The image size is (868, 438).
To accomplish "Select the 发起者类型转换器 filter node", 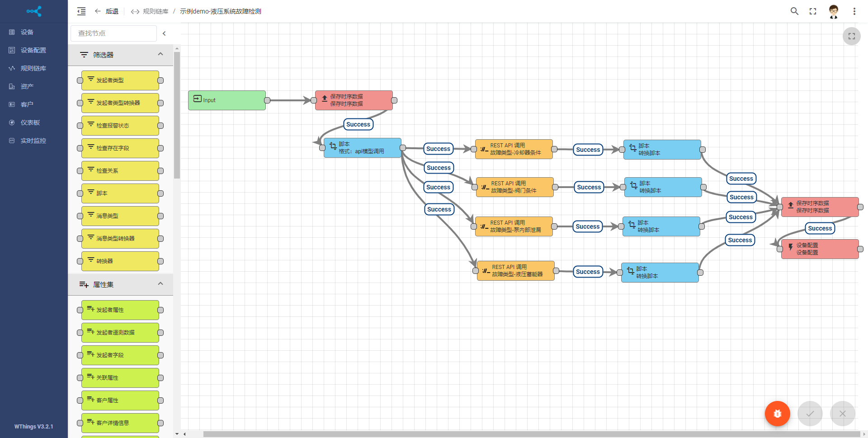I will pyautogui.click(x=120, y=103).
